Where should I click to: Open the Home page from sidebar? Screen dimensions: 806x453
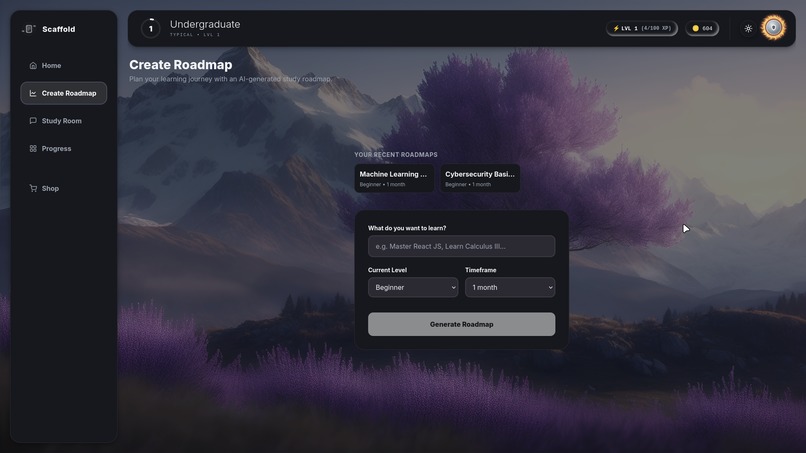click(64, 65)
